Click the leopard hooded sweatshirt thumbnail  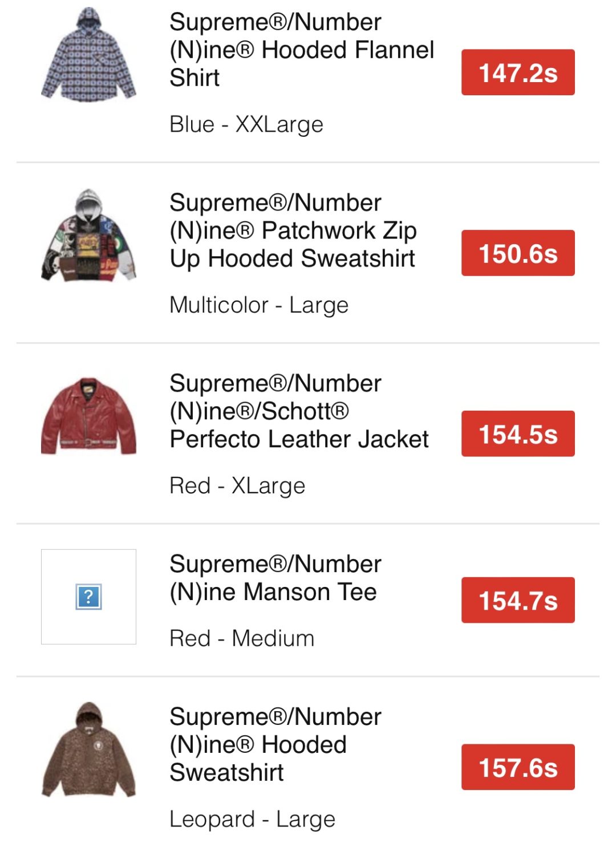tap(88, 749)
